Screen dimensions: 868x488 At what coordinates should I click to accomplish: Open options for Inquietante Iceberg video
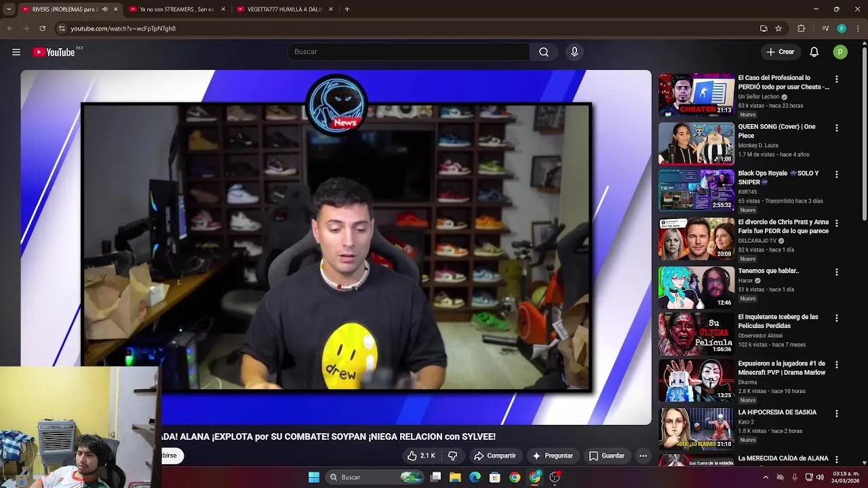point(836,319)
